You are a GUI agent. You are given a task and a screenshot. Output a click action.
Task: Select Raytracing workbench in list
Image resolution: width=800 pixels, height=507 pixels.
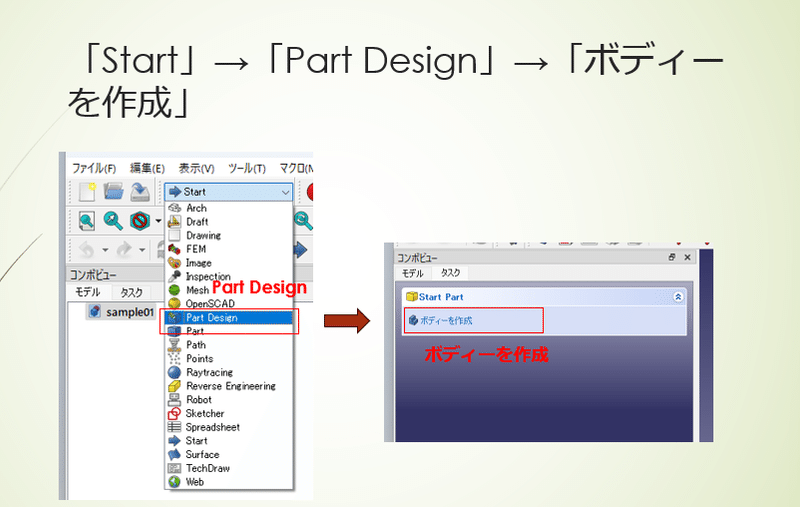pyautogui.click(x=229, y=373)
